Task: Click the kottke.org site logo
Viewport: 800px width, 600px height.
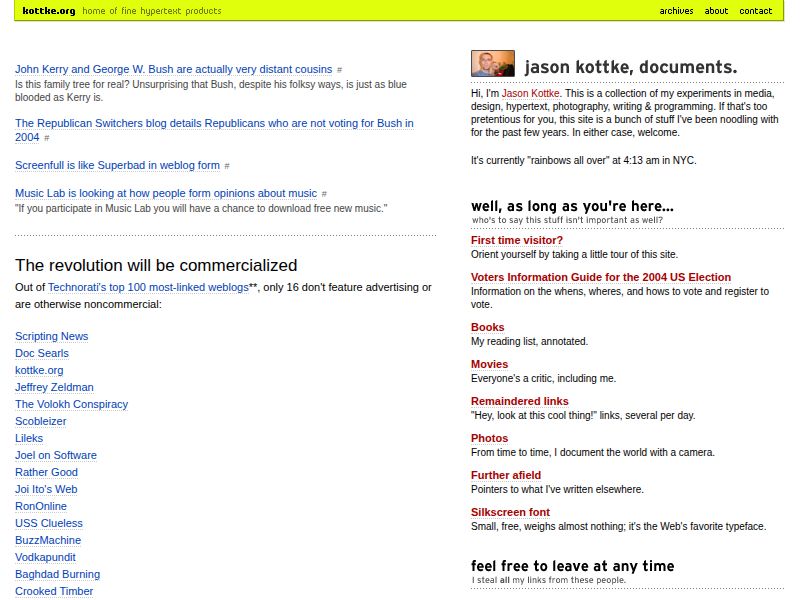Action: [49, 11]
